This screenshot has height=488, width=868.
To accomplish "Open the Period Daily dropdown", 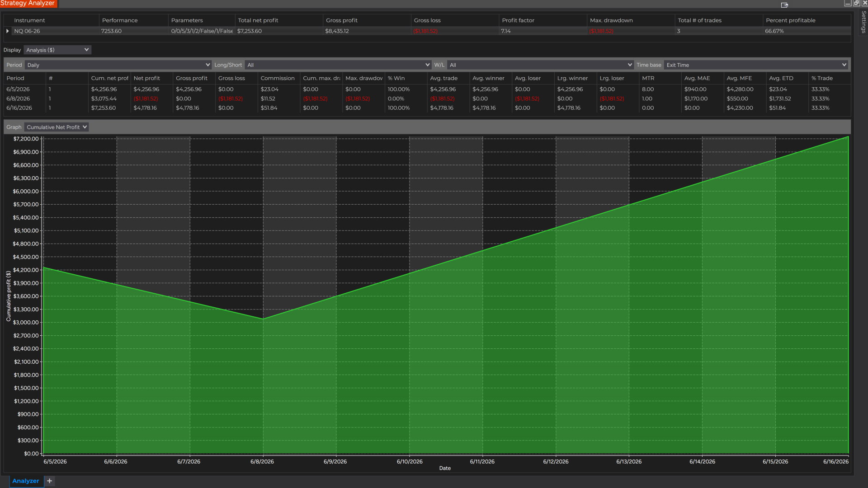I will (x=118, y=65).
